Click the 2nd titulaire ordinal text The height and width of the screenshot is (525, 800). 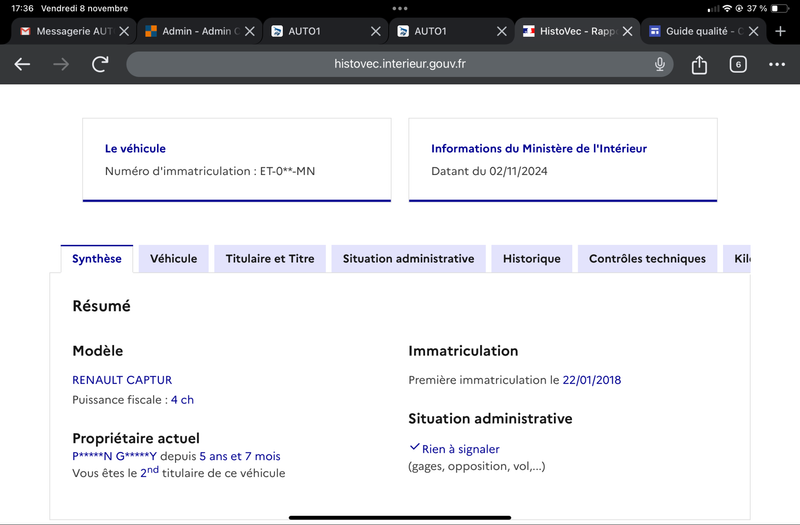(149, 472)
